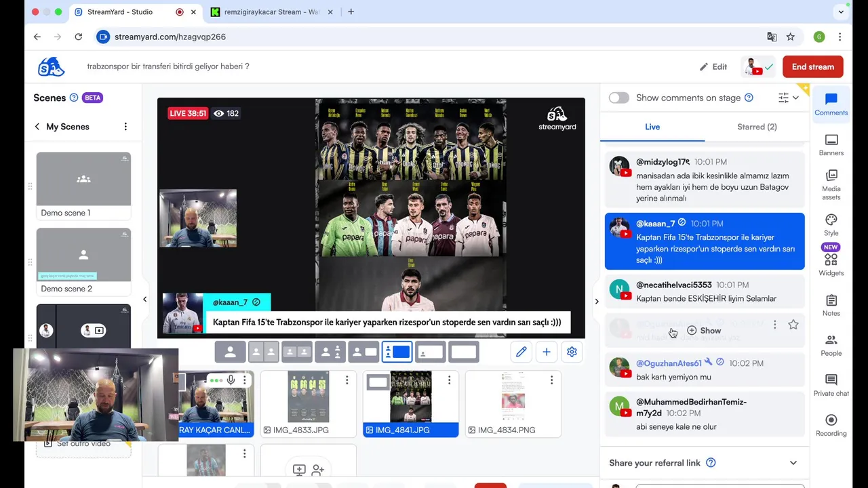Select highlighted @kaaan_7 comment
This screenshot has width=868, height=488.
coord(705,241)
